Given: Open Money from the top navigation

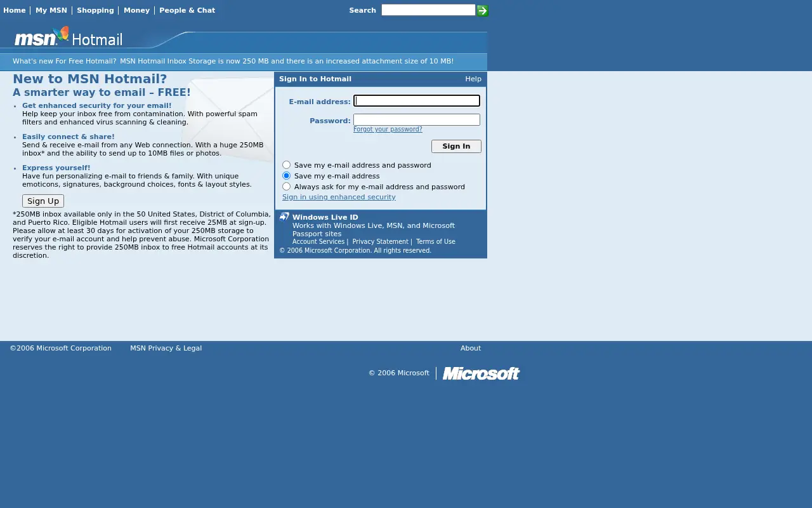Looking at the screenshot, I should (136, 10).
